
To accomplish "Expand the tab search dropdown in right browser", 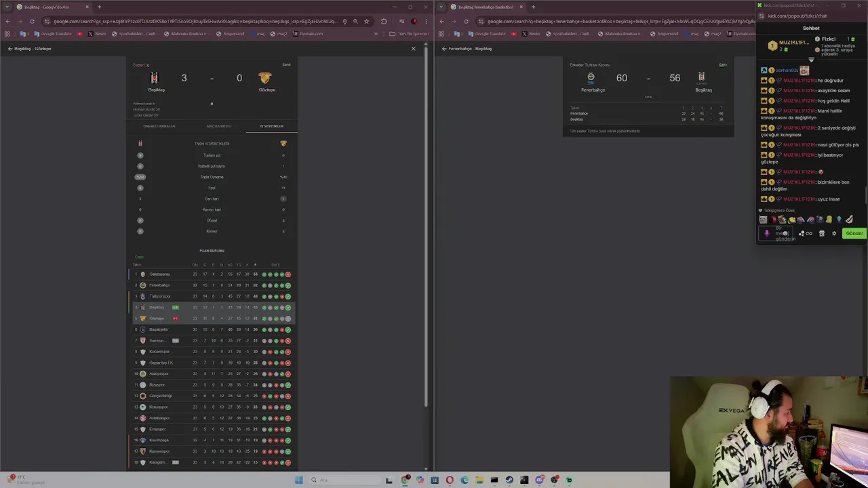I will coord(441,7).
